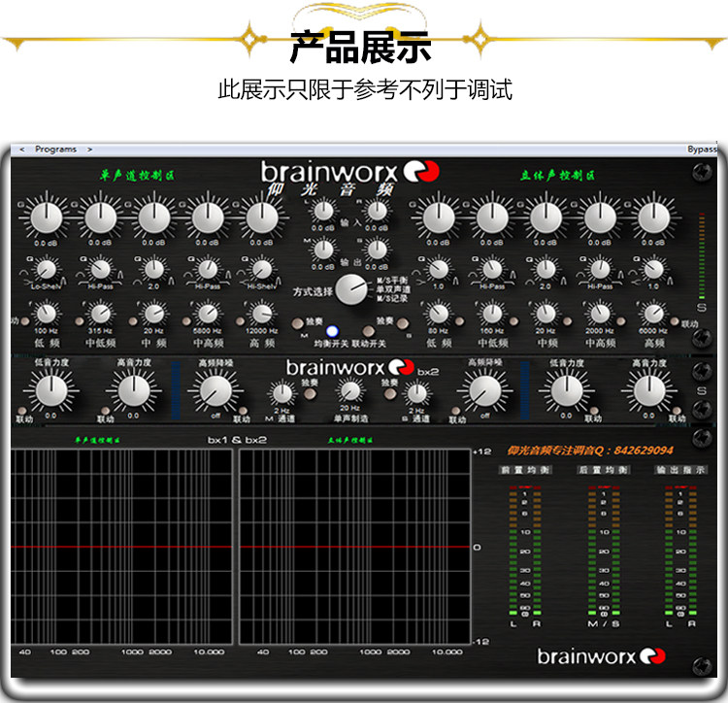Click the 方式选择 mode selector knob

351,289
